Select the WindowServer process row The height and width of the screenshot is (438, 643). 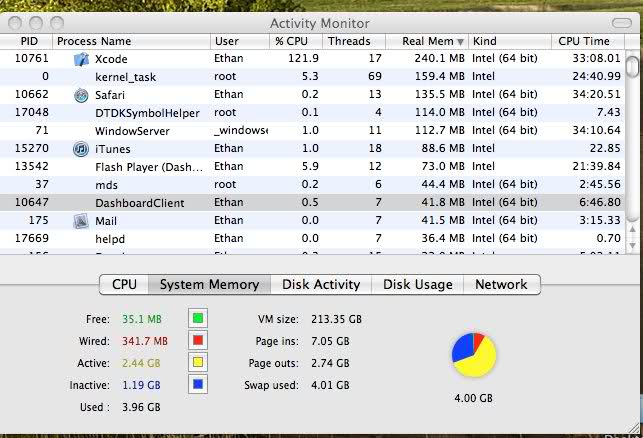[x=312, y=131]
